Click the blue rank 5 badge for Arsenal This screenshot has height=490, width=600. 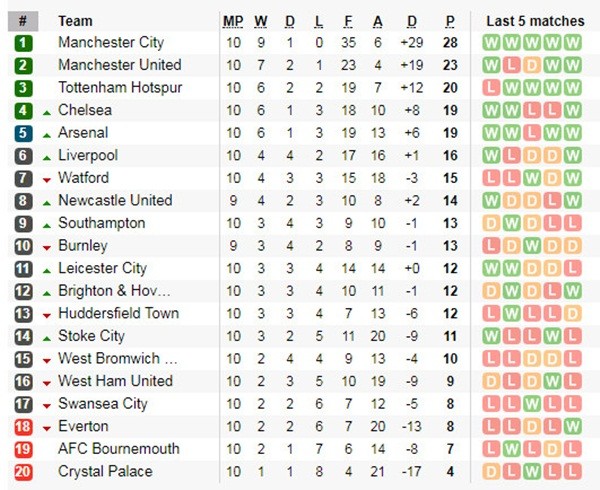point(23,133)
